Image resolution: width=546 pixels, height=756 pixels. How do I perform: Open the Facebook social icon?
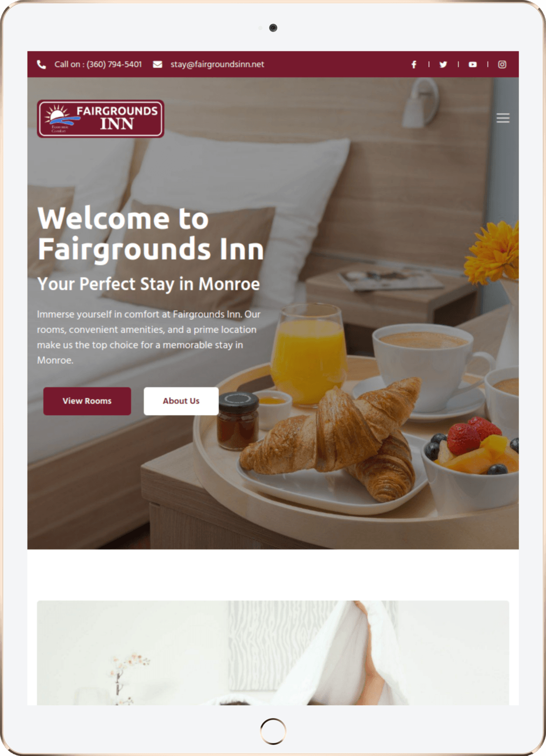414,64
